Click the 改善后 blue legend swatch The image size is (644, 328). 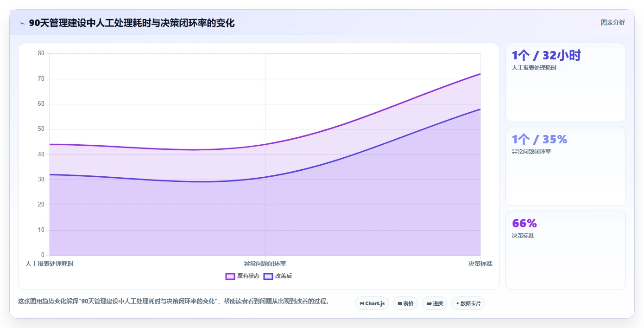pyautogui.click(x=268, y=276)
